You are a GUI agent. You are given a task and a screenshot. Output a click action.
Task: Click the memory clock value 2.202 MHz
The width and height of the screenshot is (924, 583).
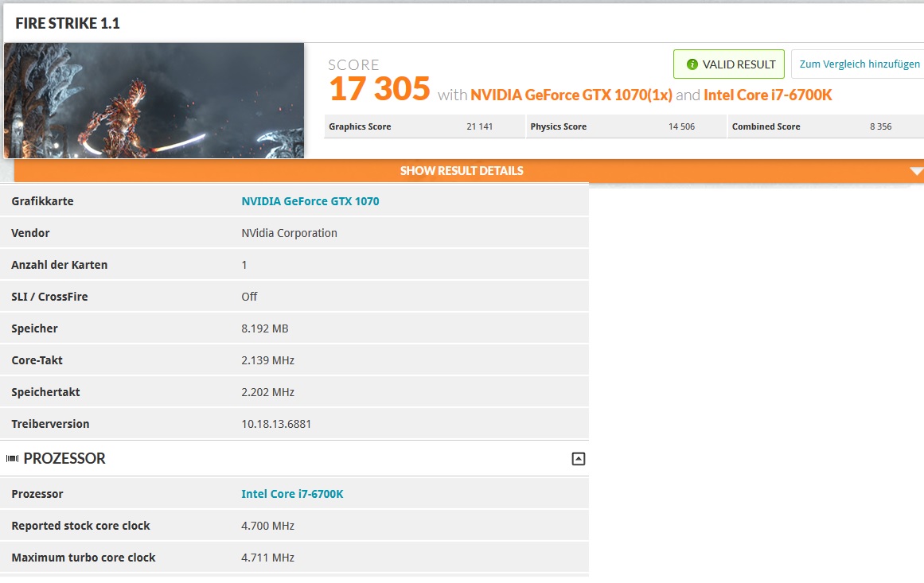pyautogui.click(x=267, y=392)
